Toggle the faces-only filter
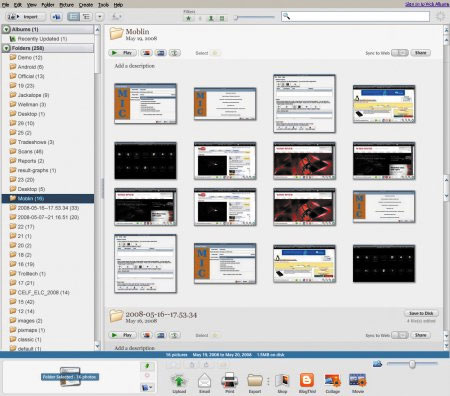The height and width of the screenshot is (396, 450). 211,18
